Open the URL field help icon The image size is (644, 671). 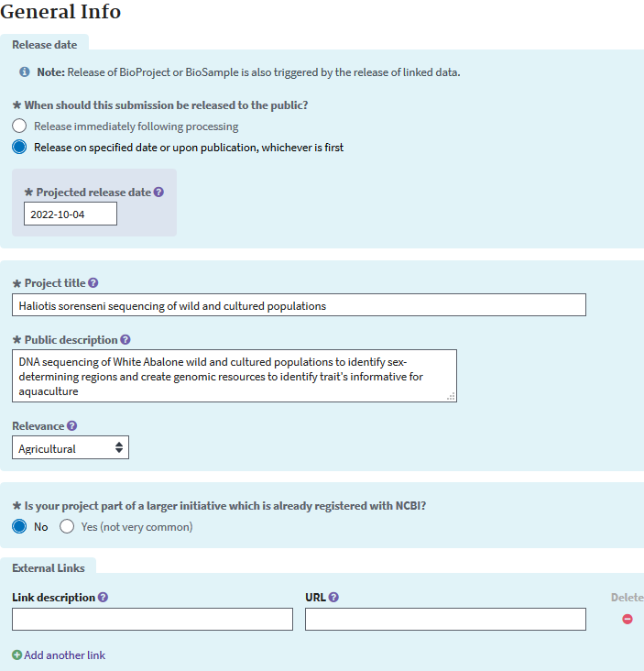click(x=334, y=597)
